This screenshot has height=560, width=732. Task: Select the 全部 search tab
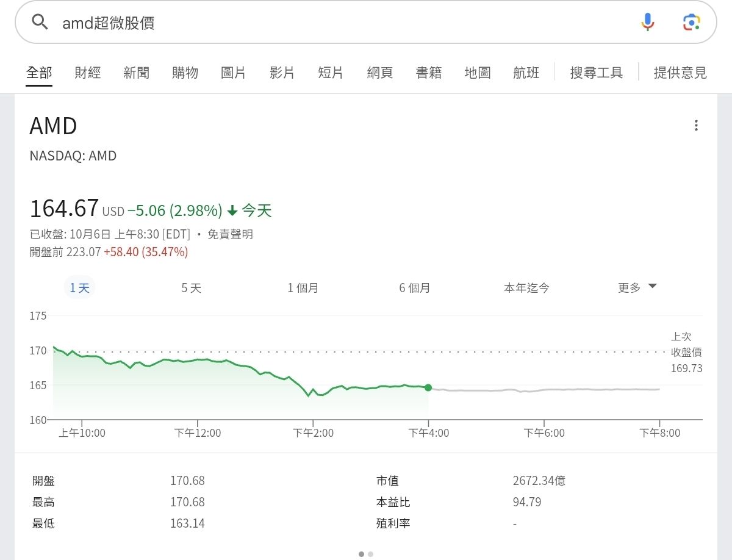[x=39, y=73]
